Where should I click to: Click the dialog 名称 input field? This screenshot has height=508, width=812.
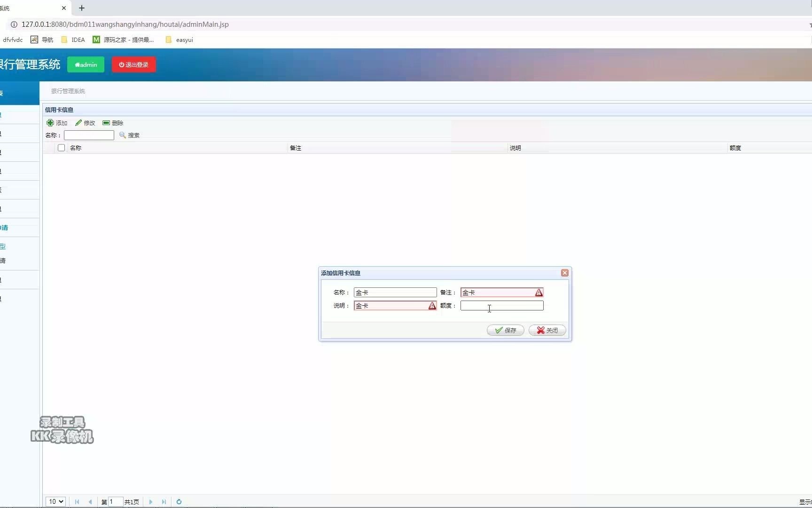tap(395, 293)
